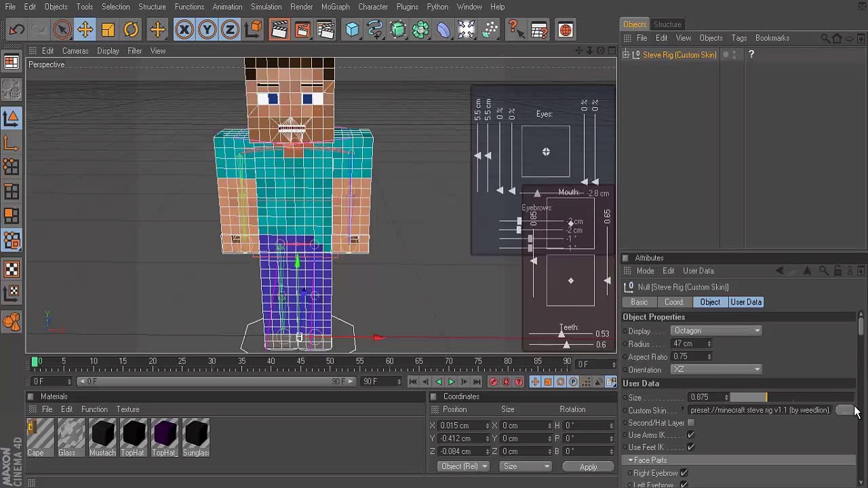The width and height of the screenshot is (868, 488).
Task: Play the animation forwards
Action: tap(452, 382)
